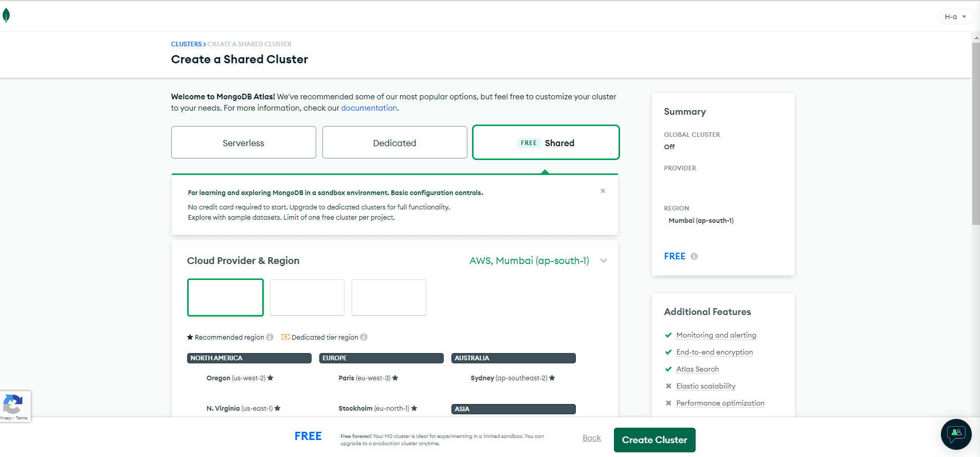This screenshot has width=980, height=457.
Task: Open the chat support widget
Action: click(x=956, y=434)
